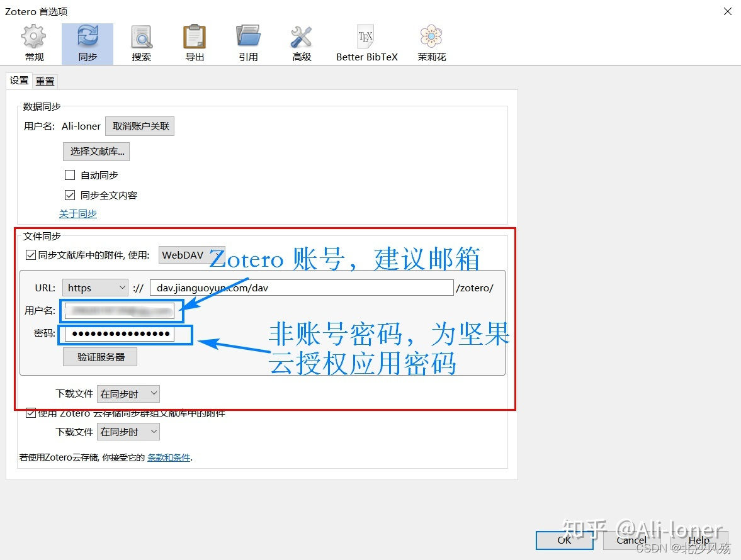
Task: Open the 搜索 search preferences pane
Action: click(141, 43)
